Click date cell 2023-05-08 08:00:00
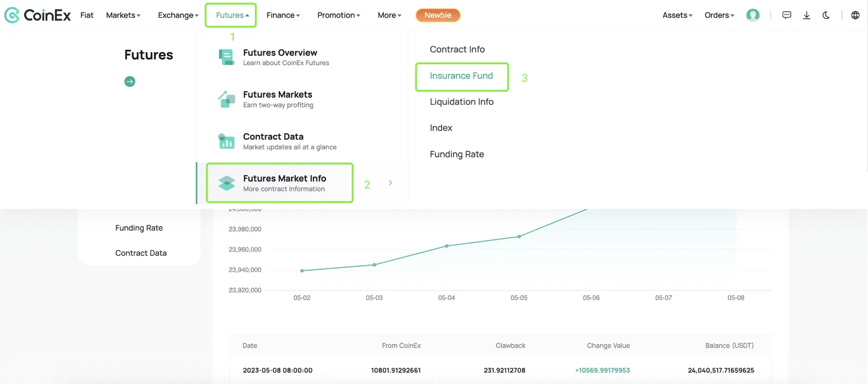Image resolution: width=868 pixels, height=384 pixels. pos(278,370)
